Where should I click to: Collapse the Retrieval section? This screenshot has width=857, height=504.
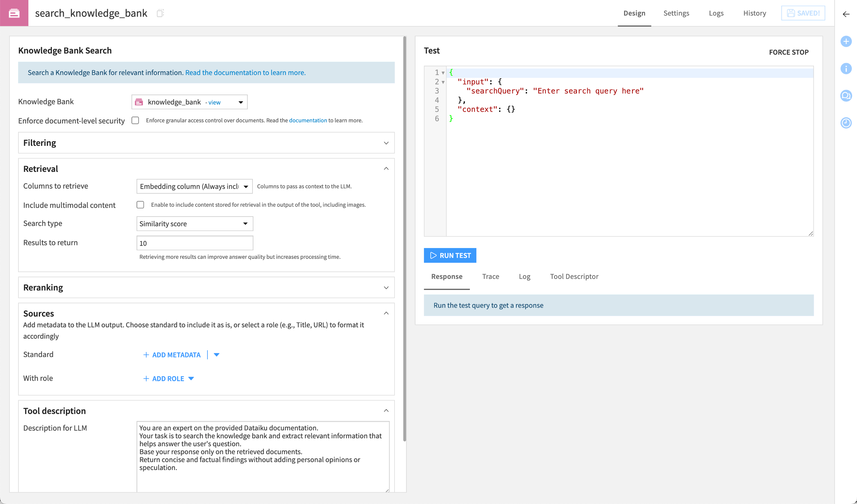point(386,168)
